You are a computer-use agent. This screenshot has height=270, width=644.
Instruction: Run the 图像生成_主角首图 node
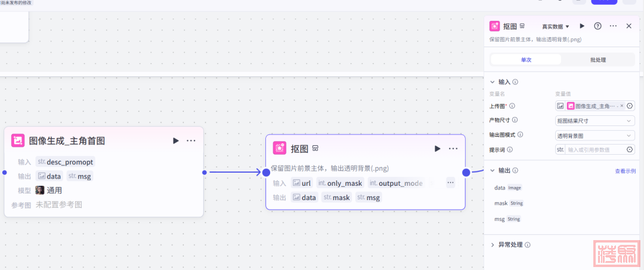175,141
